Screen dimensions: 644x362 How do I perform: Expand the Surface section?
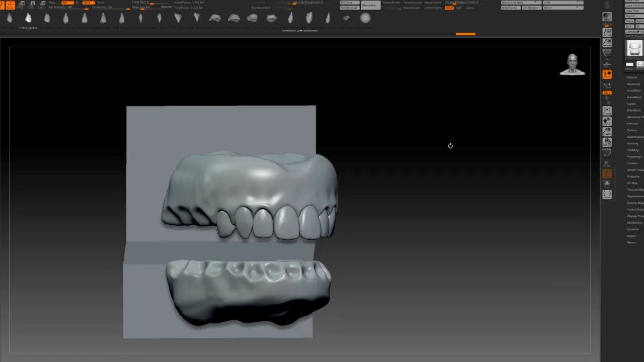point(632,130)
